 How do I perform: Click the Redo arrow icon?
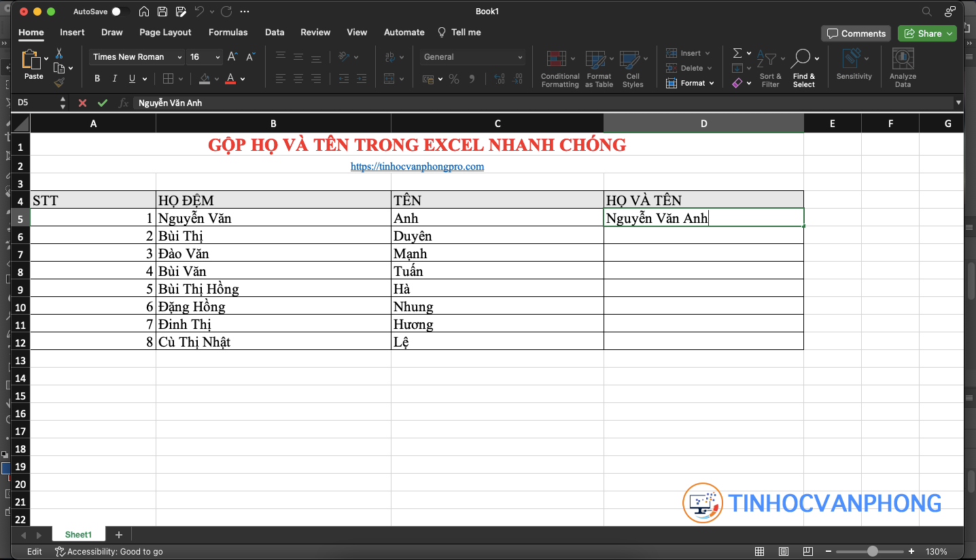click(226, 12)
